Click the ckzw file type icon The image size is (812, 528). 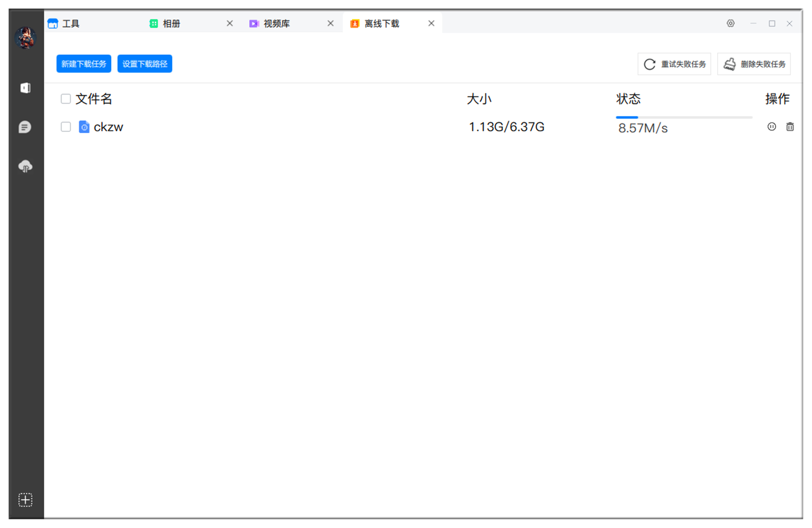pos(84,127)
